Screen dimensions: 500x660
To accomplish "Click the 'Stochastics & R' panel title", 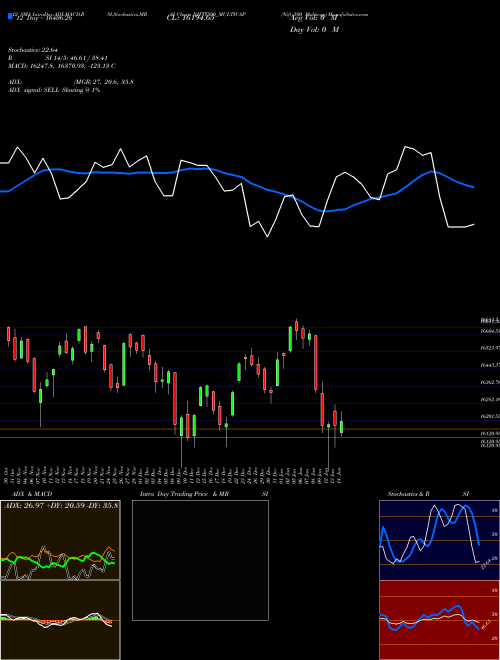I will 408,494.
